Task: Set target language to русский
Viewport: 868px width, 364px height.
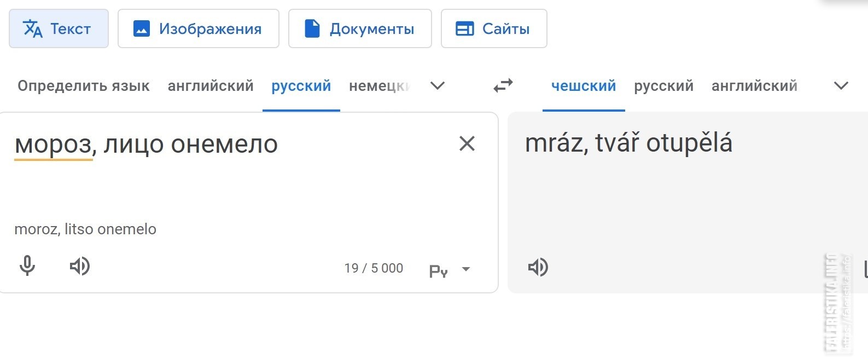Action: [663, 86]
